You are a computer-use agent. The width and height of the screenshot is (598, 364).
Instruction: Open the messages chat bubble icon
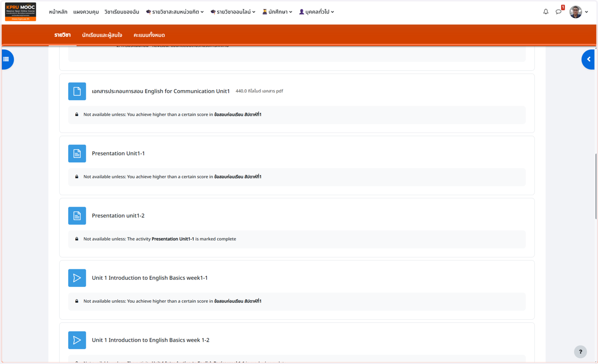pyautogui.click(x=559, y=11)
